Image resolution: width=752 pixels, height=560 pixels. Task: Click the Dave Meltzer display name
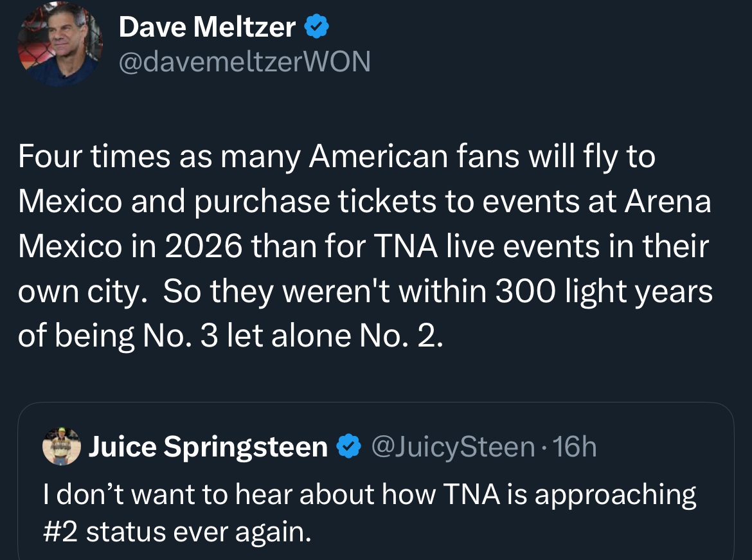[x=207, y=27]
